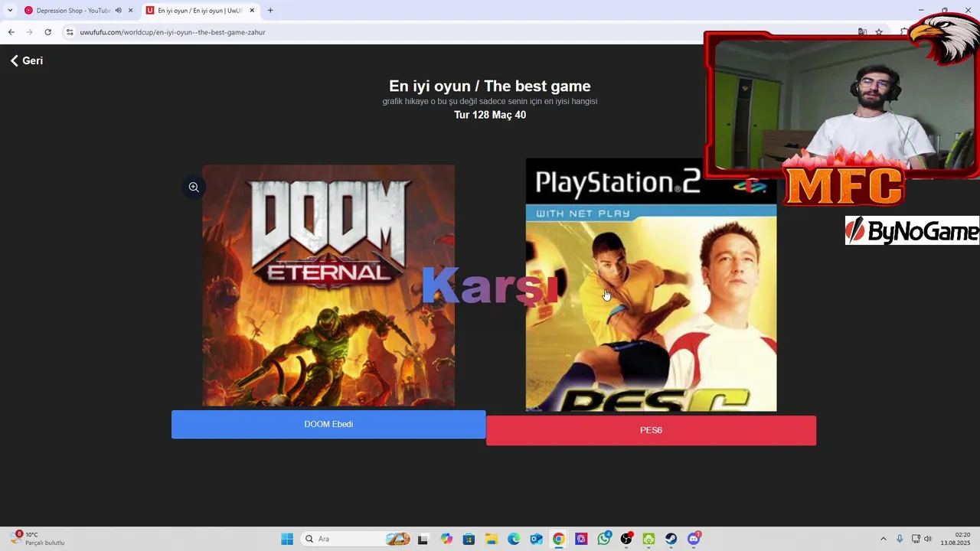Click the taskbar Ara search box

(x=357, y=539)
